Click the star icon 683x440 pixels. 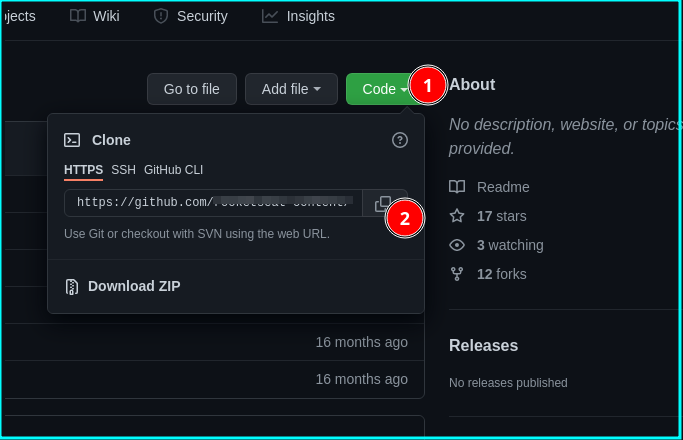457,216
